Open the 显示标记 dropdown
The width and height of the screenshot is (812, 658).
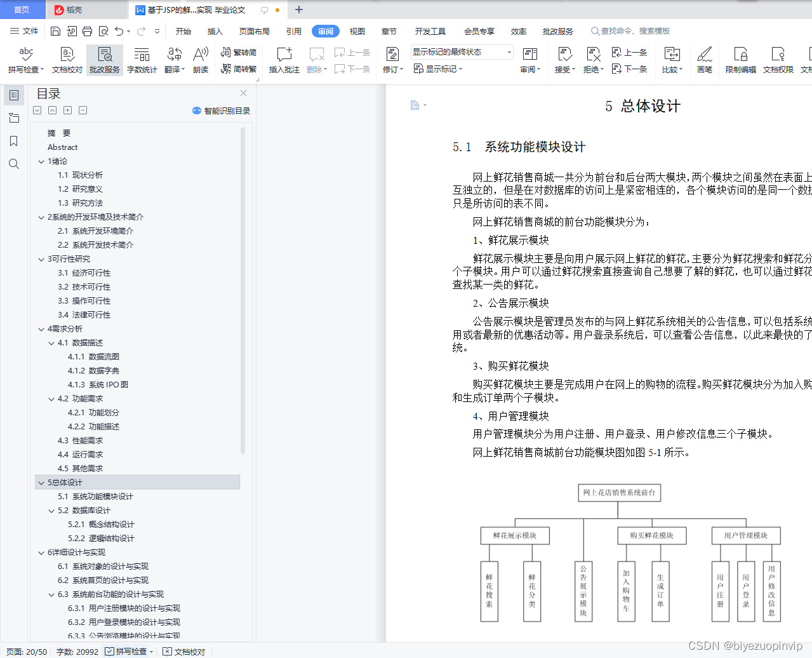pyautogui.click(x=438, y=69)
